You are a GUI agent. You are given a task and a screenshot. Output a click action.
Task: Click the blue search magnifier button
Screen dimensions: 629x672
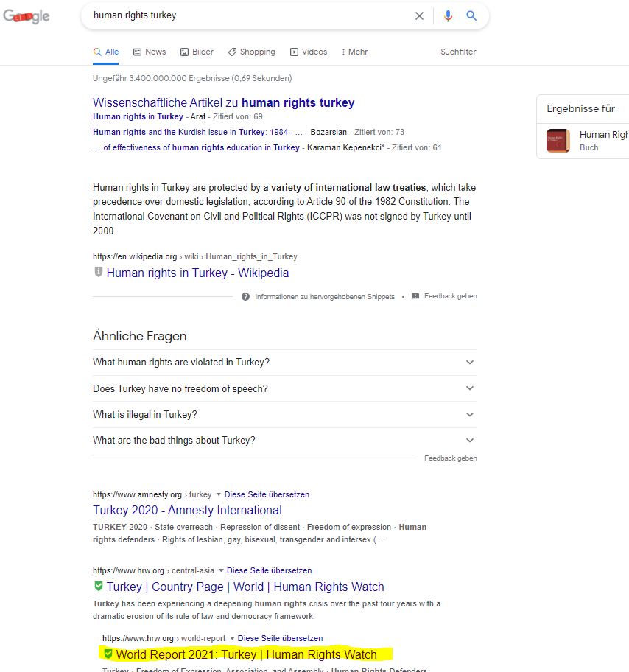471,16
